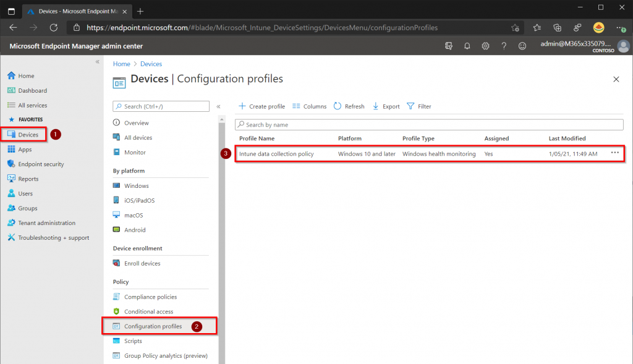Open the Filter options
The height and width of the screenshot is (364, 633).
(x=419, y=106)
